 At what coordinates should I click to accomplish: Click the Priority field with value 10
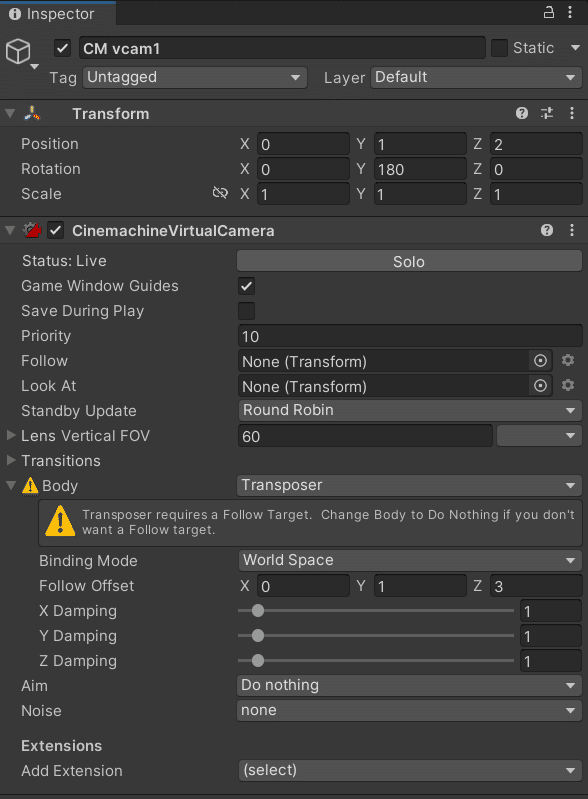[410, 336]
